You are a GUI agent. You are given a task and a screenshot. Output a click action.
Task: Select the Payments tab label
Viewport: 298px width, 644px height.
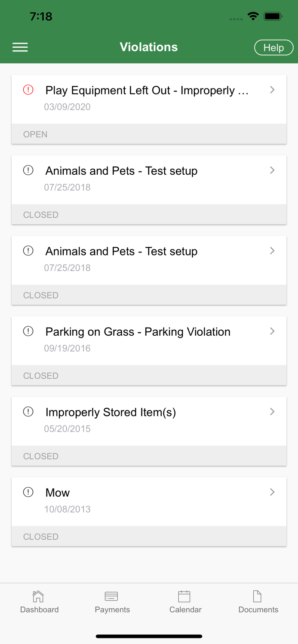click(112, 610)
